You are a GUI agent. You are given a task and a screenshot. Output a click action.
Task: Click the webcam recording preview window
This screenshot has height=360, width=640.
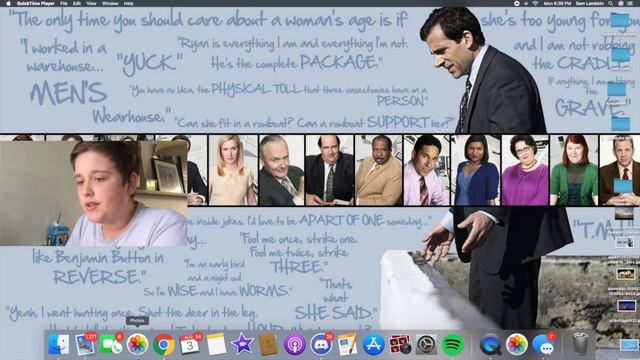(x=93, y=193)
